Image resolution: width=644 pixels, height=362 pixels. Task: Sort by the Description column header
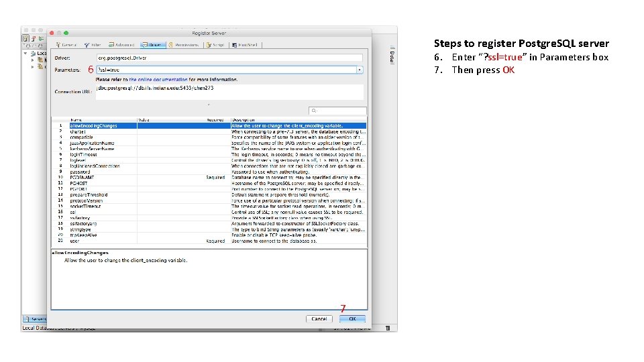click(299, 120)
